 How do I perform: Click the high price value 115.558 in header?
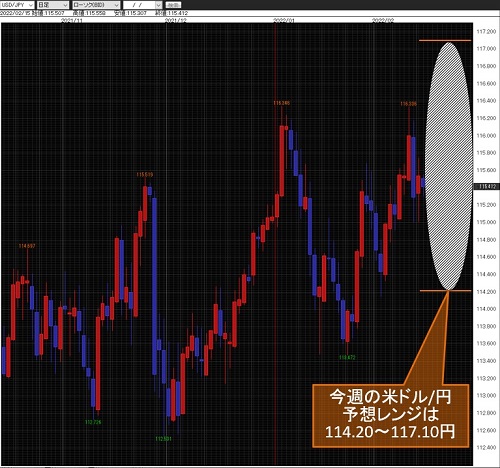click(96, 13)
